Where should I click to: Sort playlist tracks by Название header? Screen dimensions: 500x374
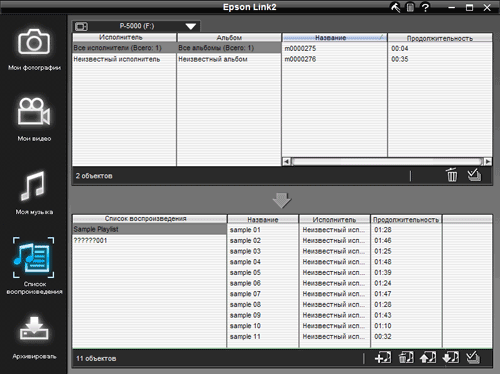point(263,219)
